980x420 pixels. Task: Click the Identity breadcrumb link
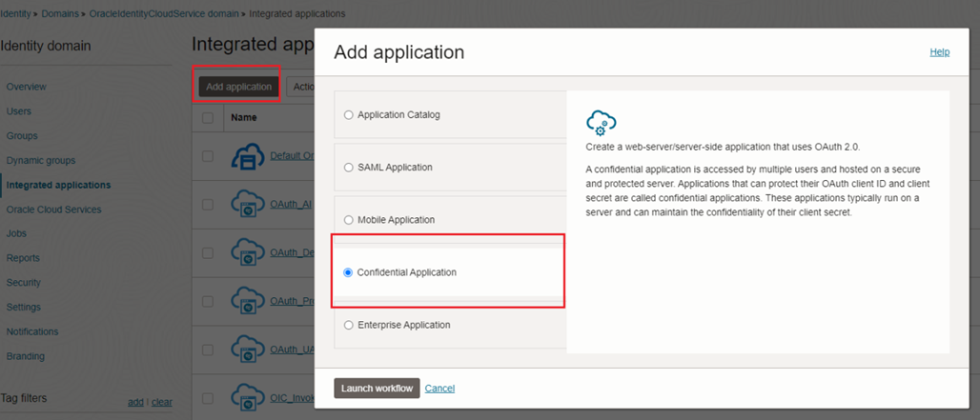click(x=15, y=13)
